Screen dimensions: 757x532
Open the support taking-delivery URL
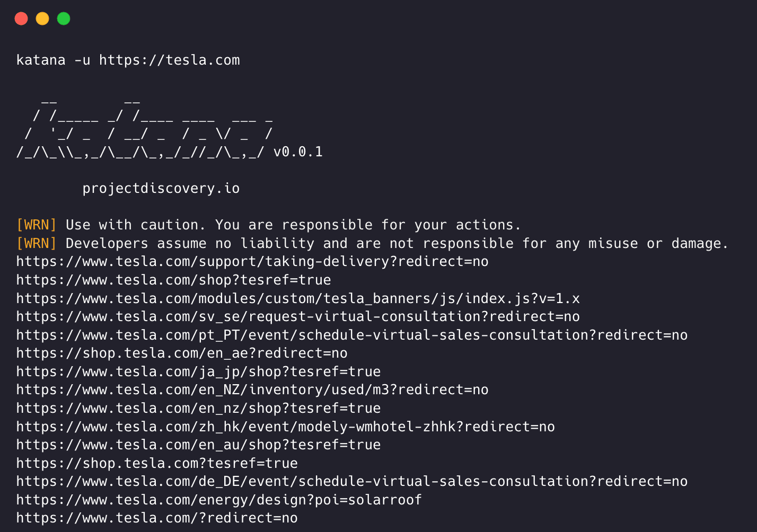pos(252,262)
